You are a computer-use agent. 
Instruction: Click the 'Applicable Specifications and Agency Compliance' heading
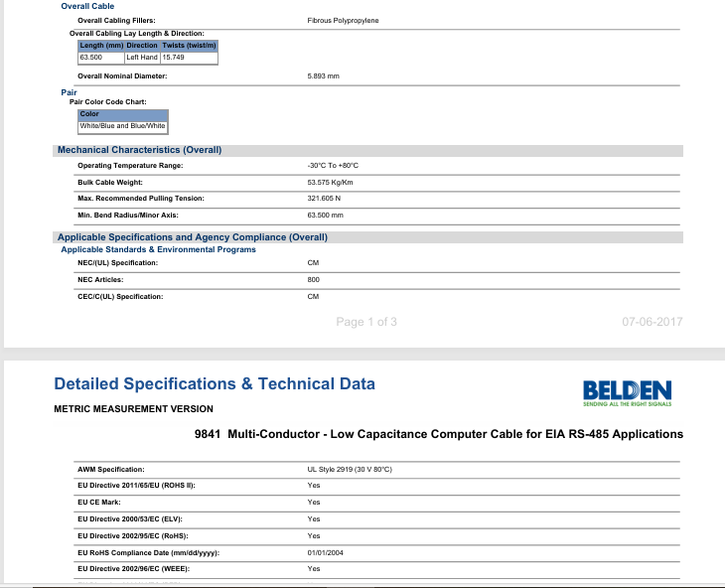pos(193,237)
